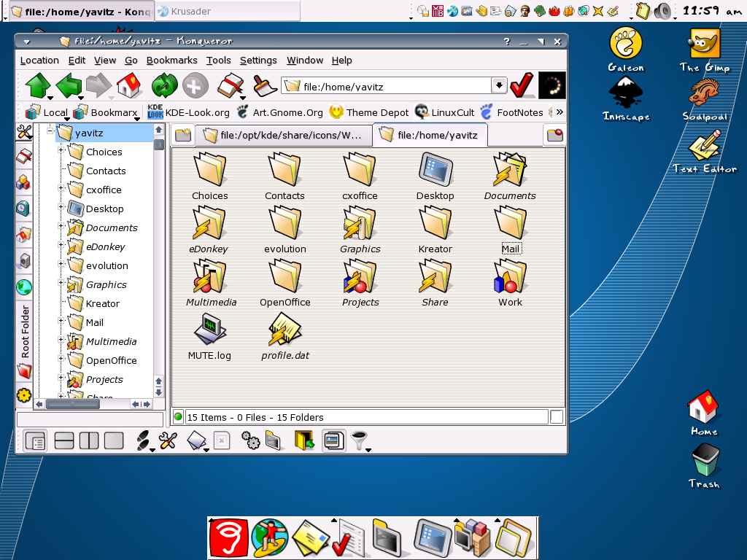
Task: Open the Window menu
Action: point(305,60)
